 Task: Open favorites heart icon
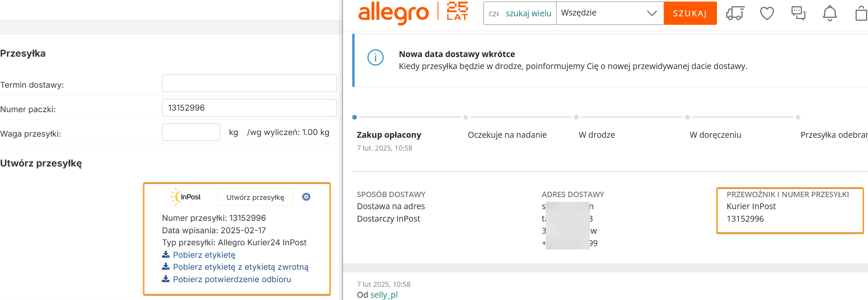coord(767,13)
